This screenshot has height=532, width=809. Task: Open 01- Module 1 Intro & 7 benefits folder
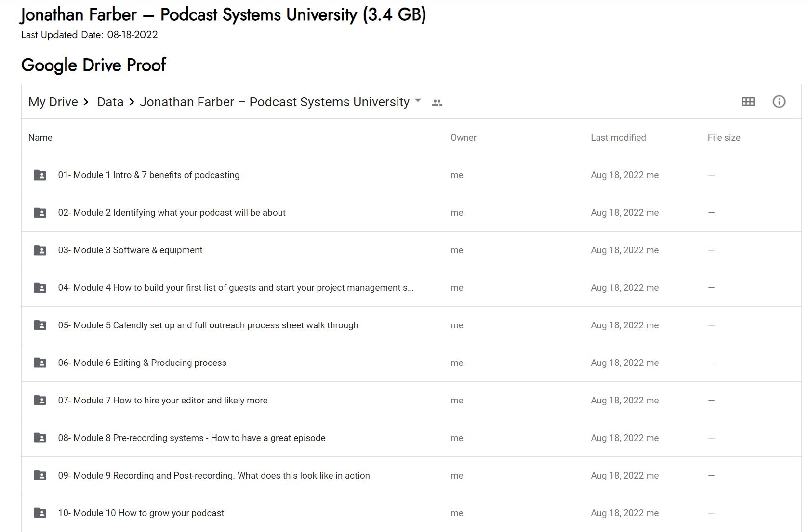pyautogui.click(x=149, y=175)
